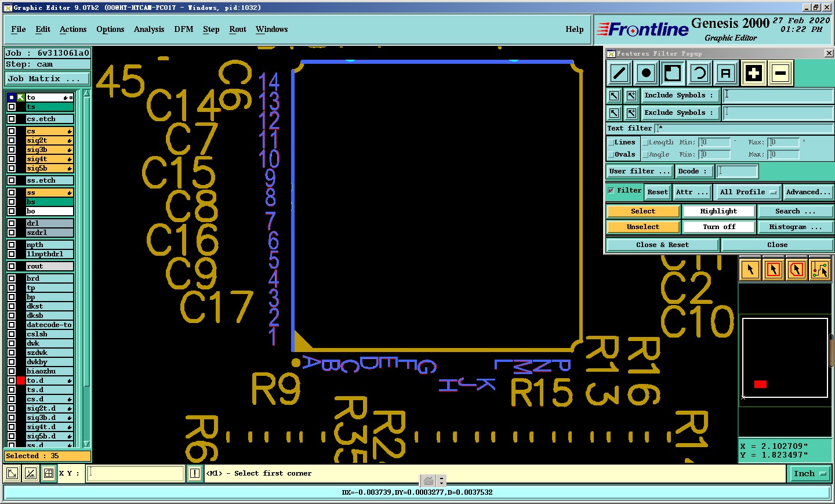Viewport: 835px width, 504px height.
Task: Select the Pads (filled circle) filter icon
Action: [646, 73]
